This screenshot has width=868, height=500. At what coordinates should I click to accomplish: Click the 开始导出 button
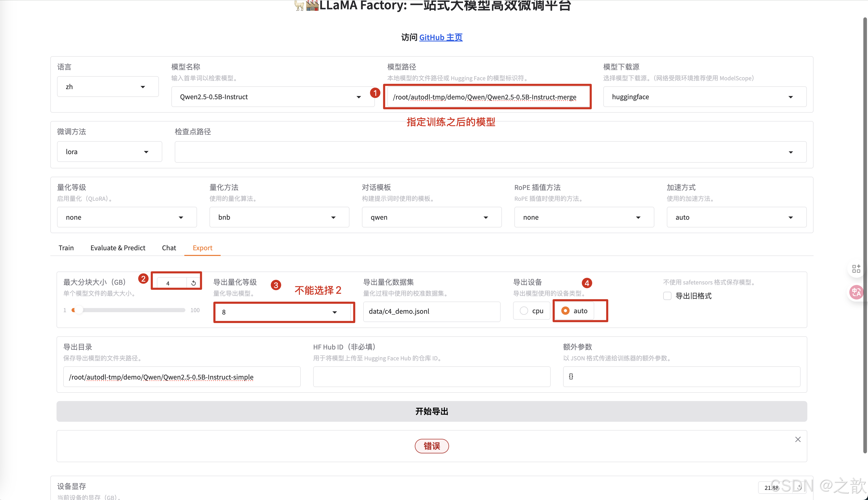point(432,411)
